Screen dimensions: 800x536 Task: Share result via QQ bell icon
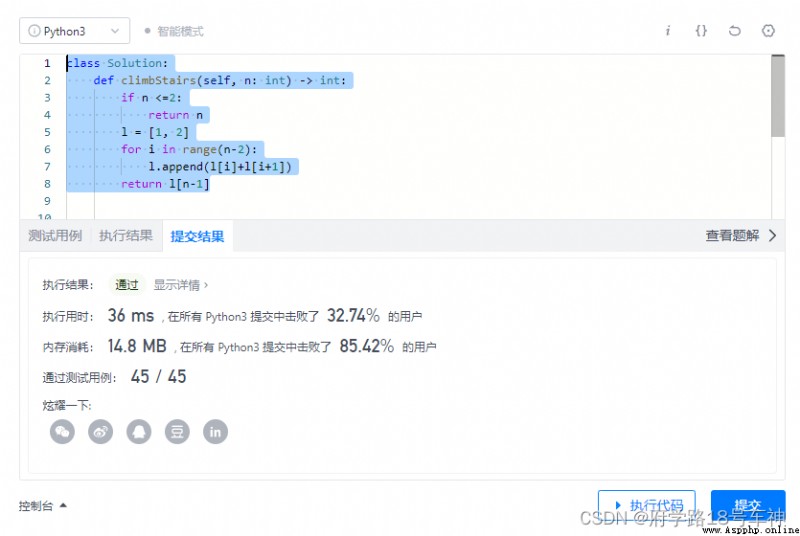[139, 432]
